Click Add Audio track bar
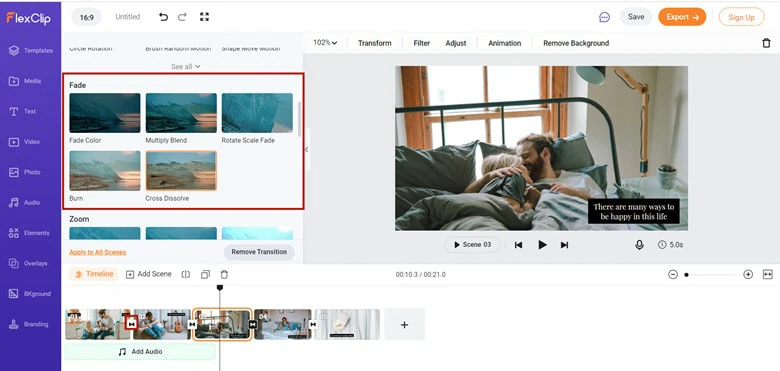Viewport: 780px width, 371px height. point(140,352)
